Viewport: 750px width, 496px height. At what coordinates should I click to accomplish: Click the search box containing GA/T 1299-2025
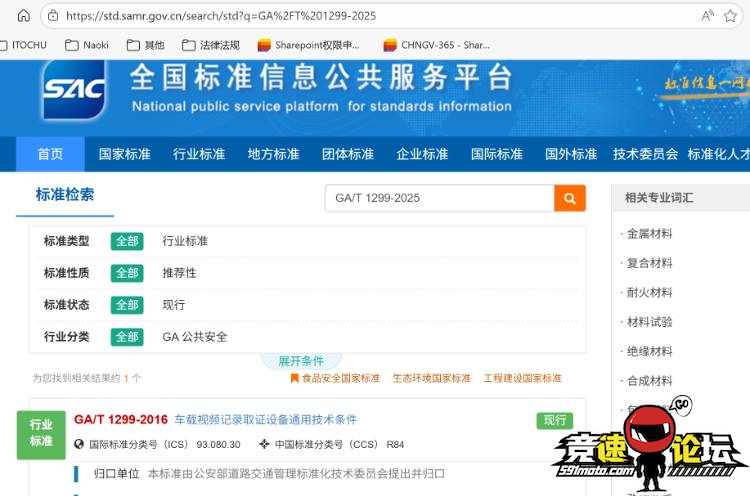tap(438, 198)
